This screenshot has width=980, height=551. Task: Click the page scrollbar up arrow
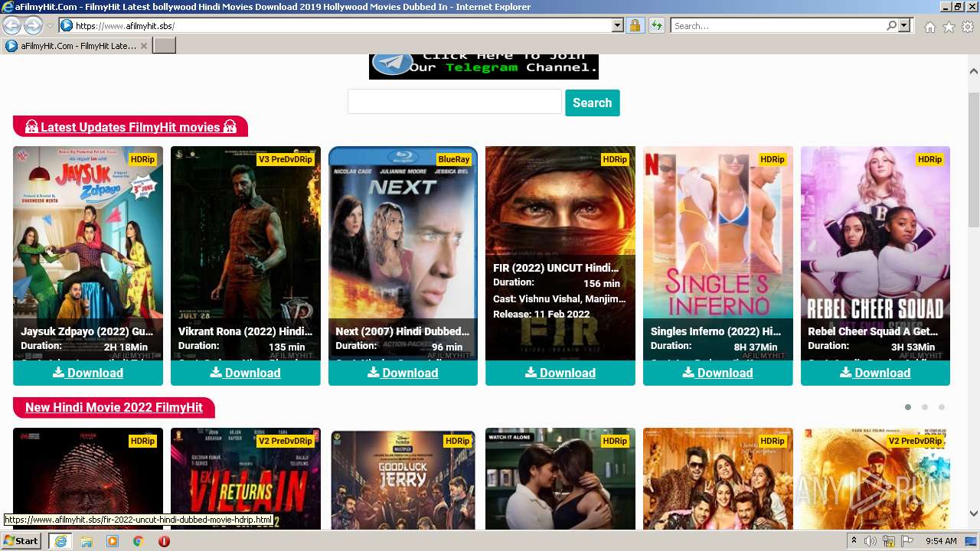pos(974,70)
